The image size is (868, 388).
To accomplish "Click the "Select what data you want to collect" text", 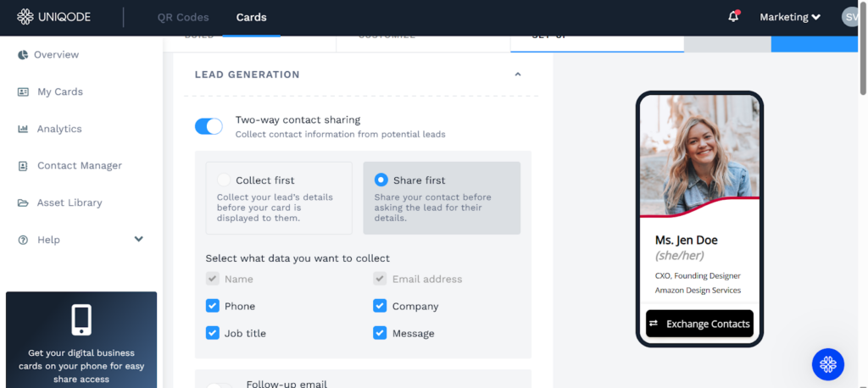I will click(x=298, y=258).
